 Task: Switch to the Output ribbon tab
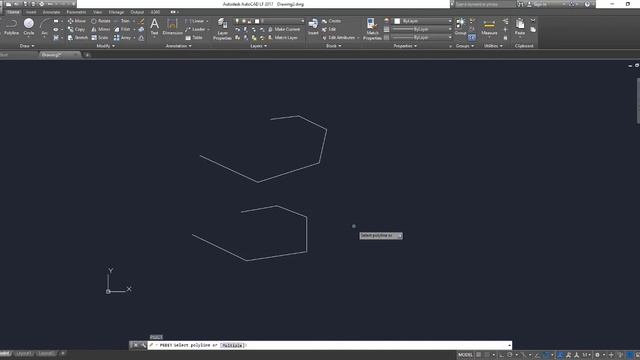(137, 12)
